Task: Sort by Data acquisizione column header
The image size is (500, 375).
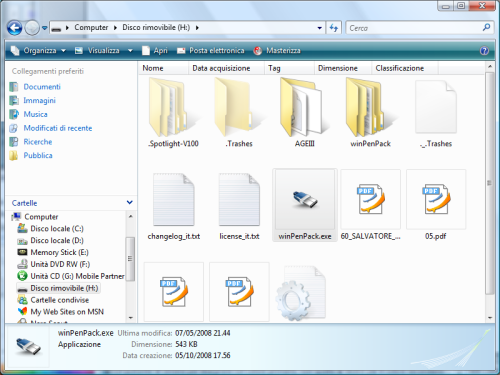Action: 227,68
